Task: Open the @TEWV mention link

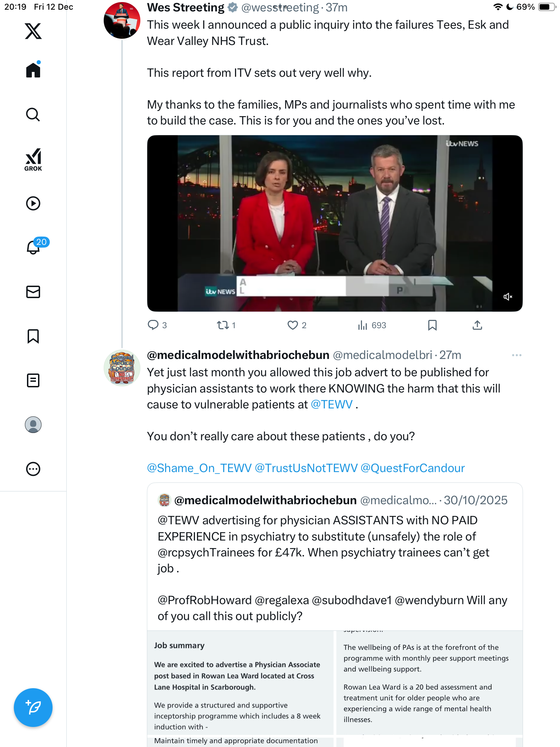Action: [x=332, y=404]
